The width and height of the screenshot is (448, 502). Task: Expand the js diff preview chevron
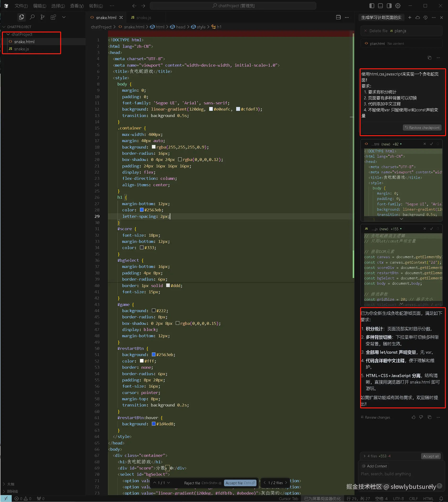401,304
